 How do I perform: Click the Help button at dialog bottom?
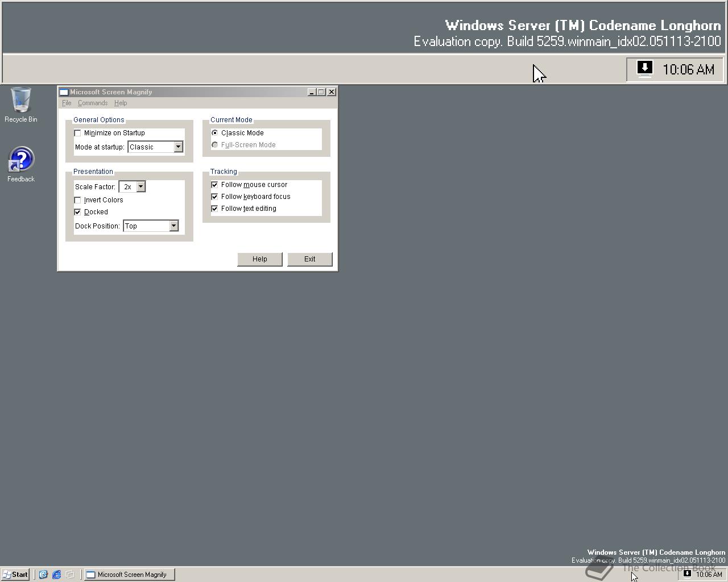[260, 259]
